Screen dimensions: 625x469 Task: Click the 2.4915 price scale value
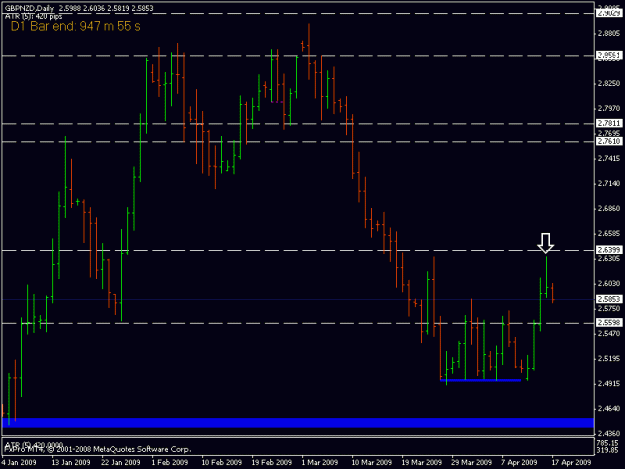(x=609, y=384)
